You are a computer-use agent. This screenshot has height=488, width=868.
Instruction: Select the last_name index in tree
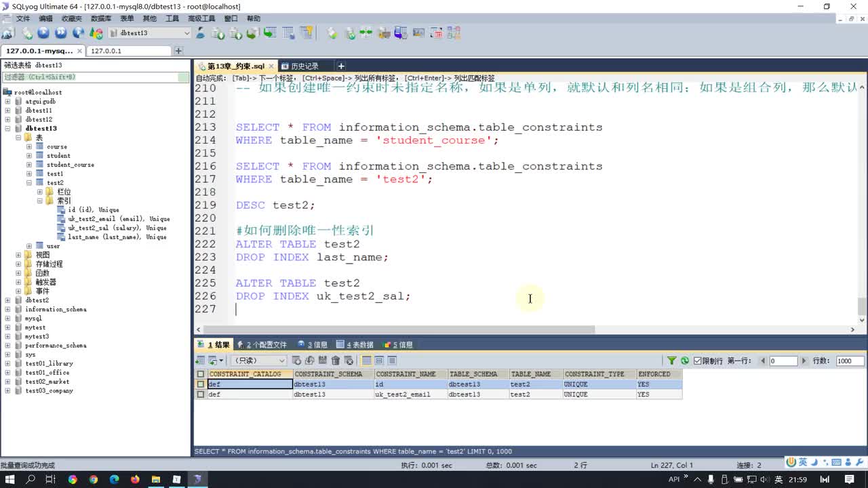[x=117, y=237]
